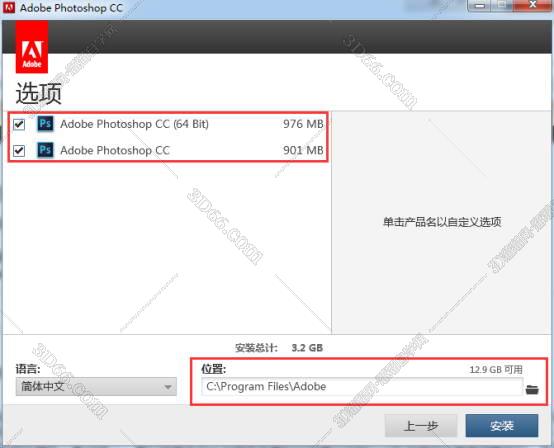Minimize the installer window
The height and width of the screenshot is (448, 554).
pos(479,5)
